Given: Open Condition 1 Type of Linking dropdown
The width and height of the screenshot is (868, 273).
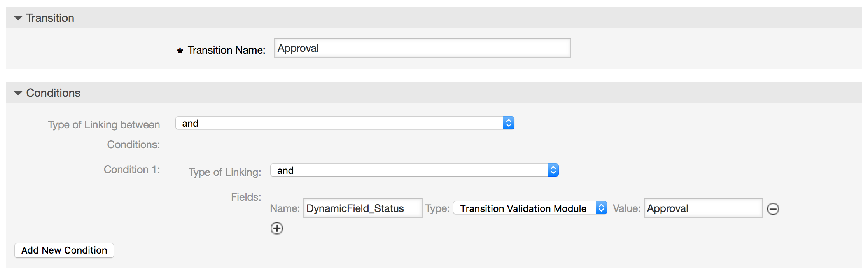Looking at the screenshot, I should 414,170.
